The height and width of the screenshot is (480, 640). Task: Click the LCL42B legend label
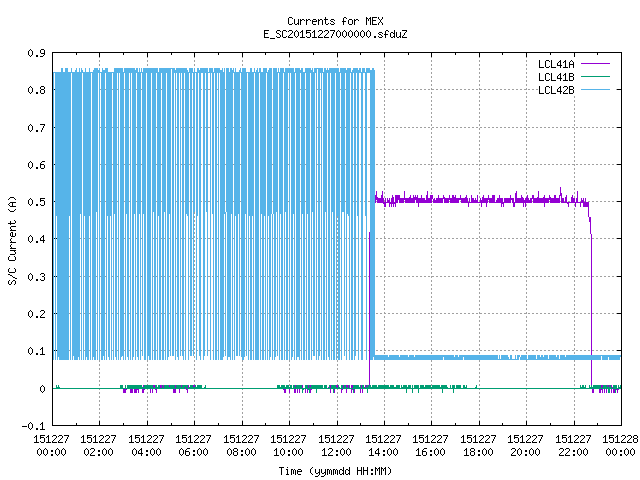click(556, 90)
